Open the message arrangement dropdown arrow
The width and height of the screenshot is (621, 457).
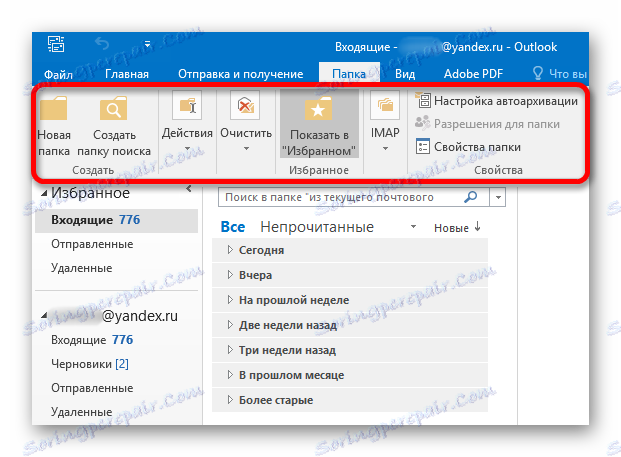click(x=413, y=227)
